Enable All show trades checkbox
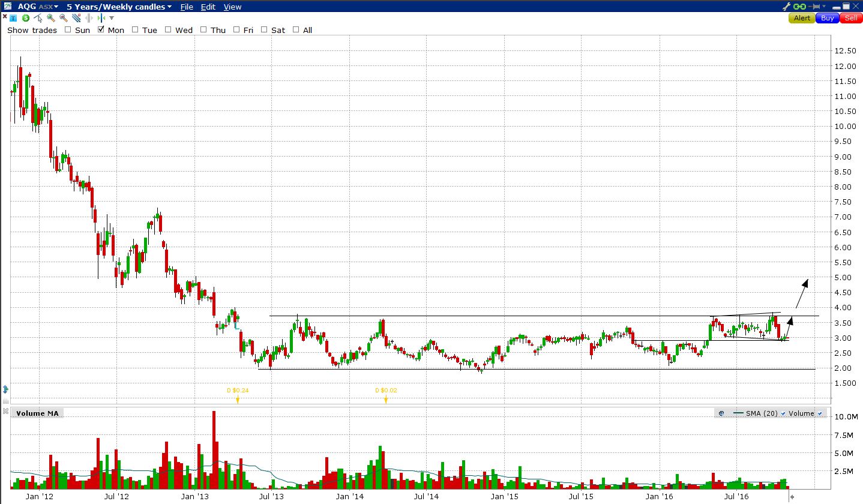This screenshot has width=863, height=504. pyautogui.click(x=296, y=29)
